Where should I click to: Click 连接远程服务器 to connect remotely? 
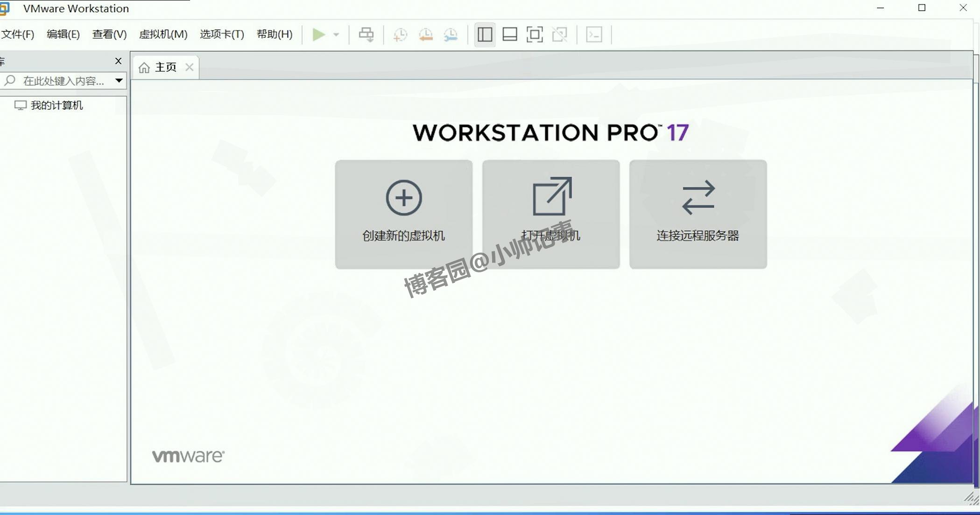click(697, 215)
